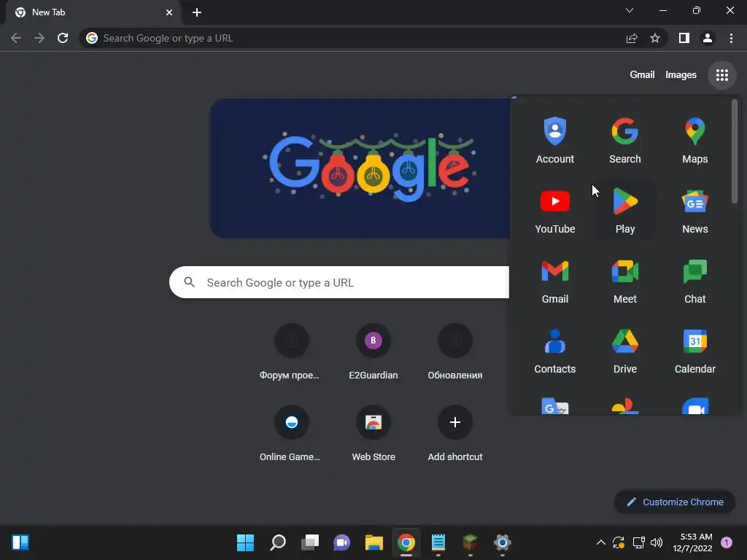
Task: Open the Online Game... shortcut
Action: (x=292, y=435)
